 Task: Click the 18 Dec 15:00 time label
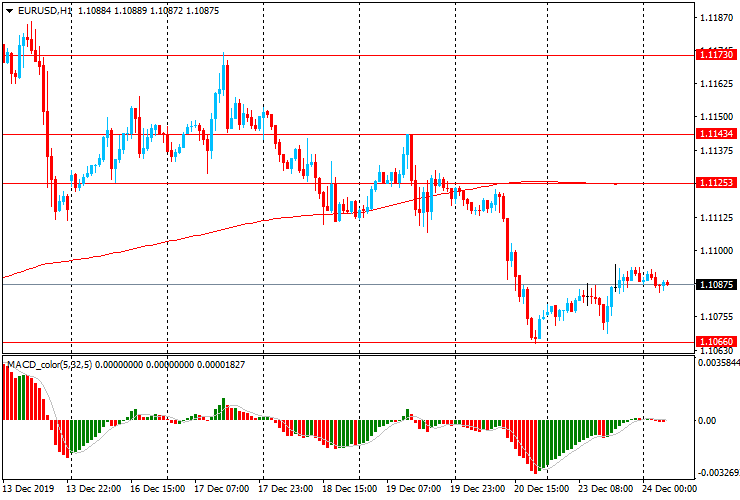click(x=350, y=488)
